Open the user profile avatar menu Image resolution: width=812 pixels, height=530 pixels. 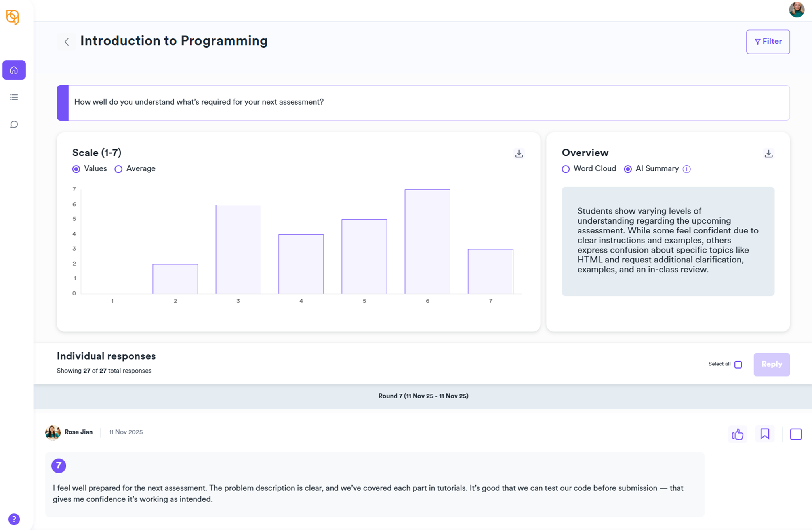point(796,10)
